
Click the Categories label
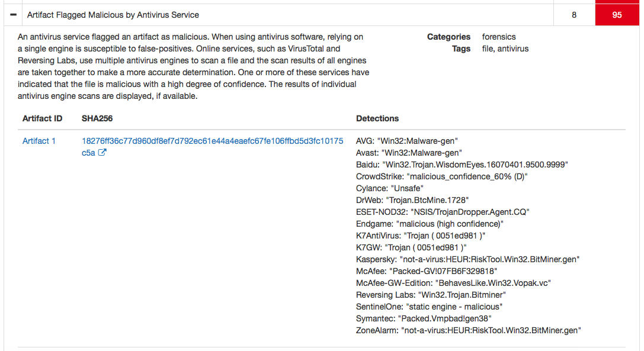(x=448, y=37)
